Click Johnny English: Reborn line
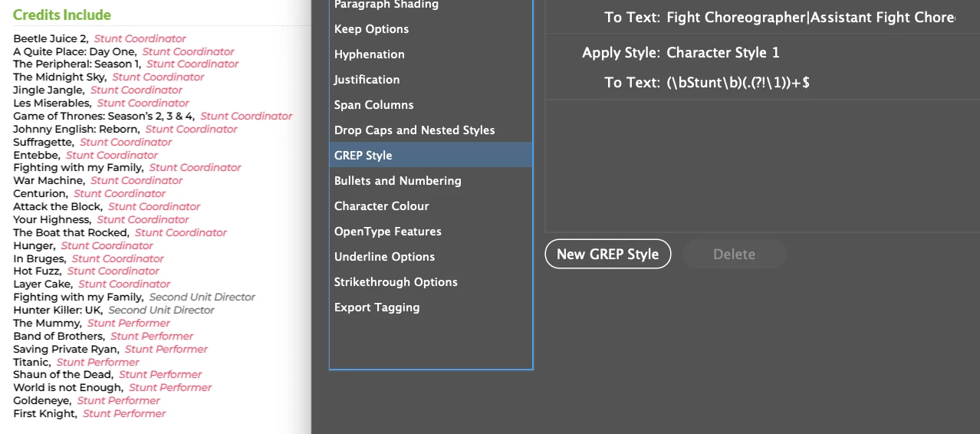Image resolution: width=980 pixels, height=434 pixels. click(x=125, y=130)
